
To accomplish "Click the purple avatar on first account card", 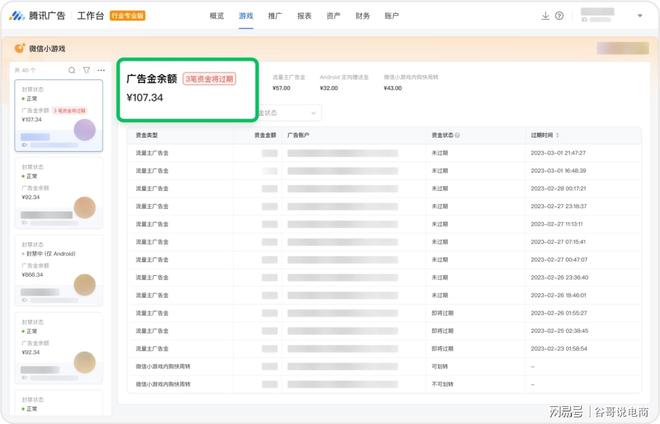I will (85, 129).
